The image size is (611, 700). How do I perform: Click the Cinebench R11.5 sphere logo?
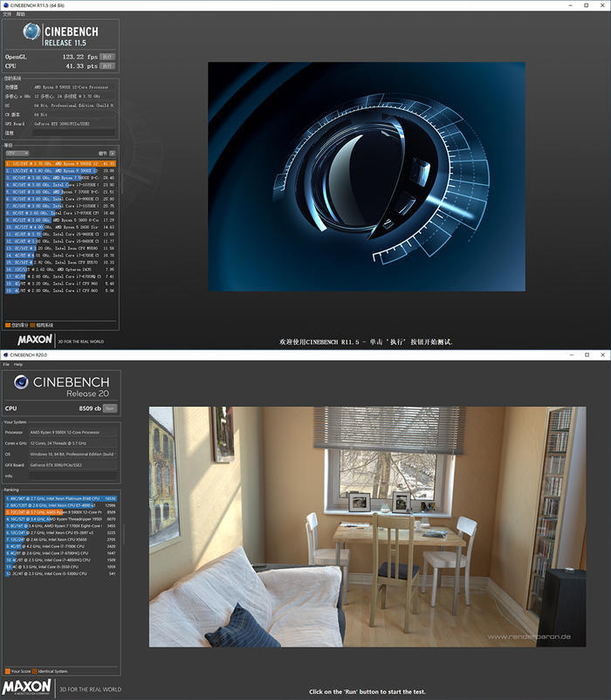[31, 31]
